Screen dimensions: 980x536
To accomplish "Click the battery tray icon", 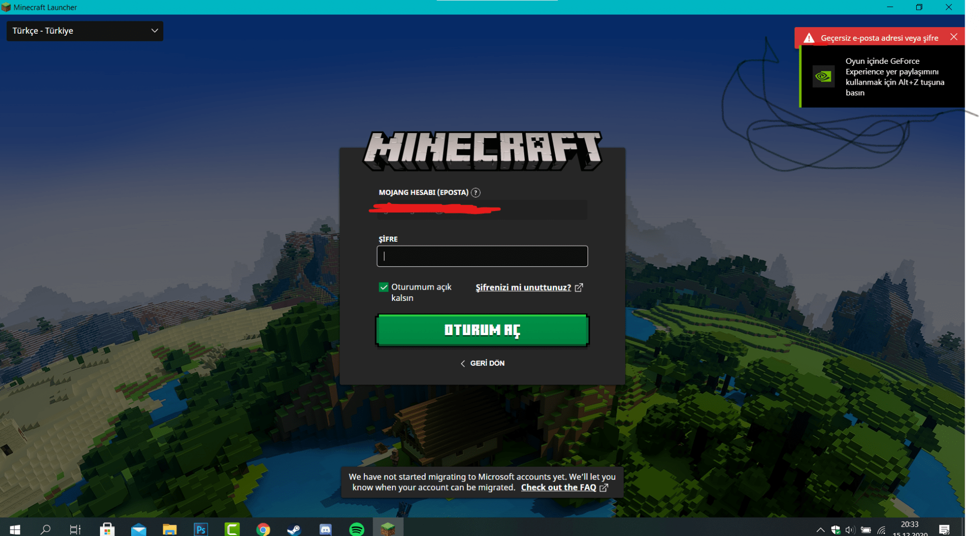I will pyautogui.click(x=866, y=530).
